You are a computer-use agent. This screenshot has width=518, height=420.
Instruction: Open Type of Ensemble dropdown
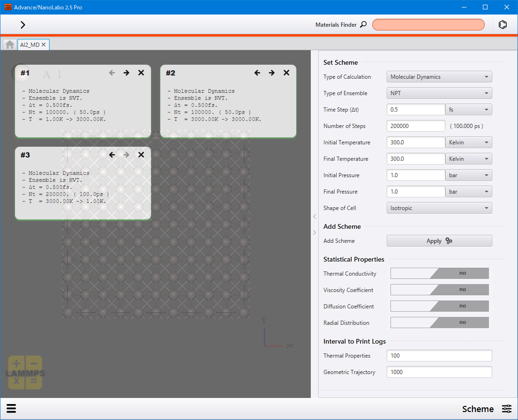(439, 93)
